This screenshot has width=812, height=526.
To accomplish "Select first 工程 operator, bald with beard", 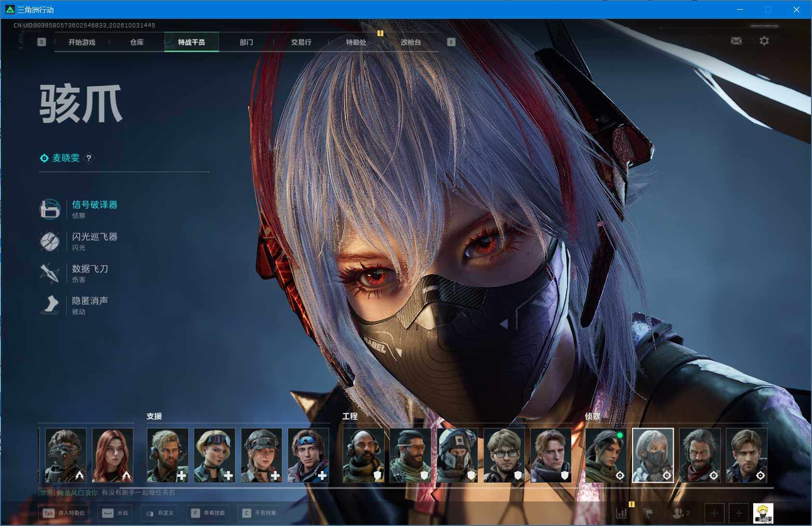I will [x=364, y=456].
